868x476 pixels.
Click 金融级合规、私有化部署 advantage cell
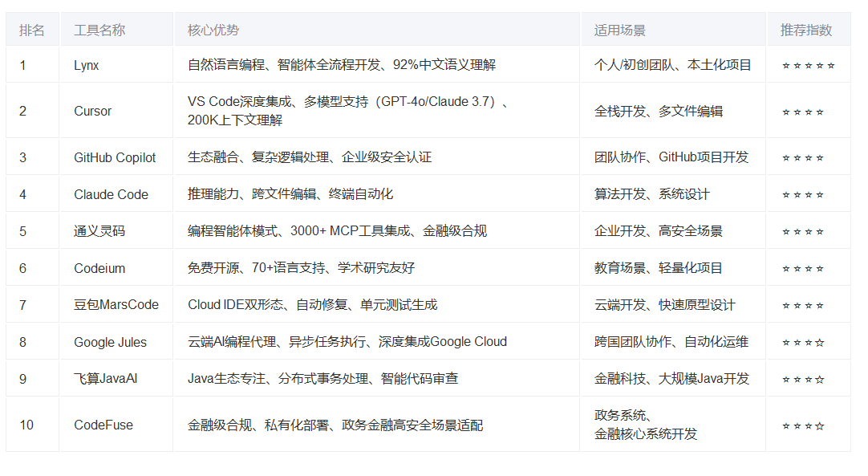tap(376, 425)
